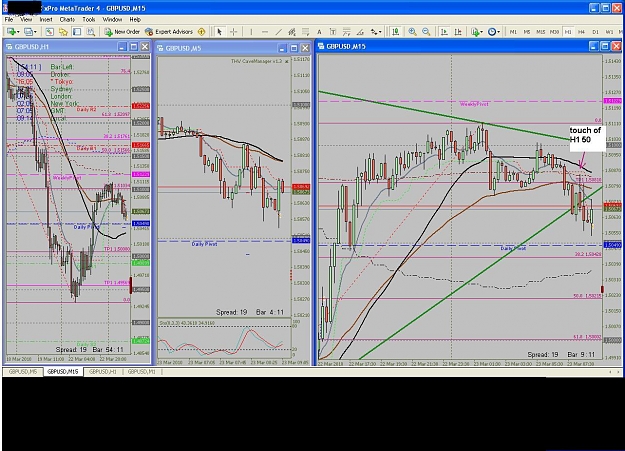Select the diagonal Trendline tool
625x451 pixels.
[279, 32]
